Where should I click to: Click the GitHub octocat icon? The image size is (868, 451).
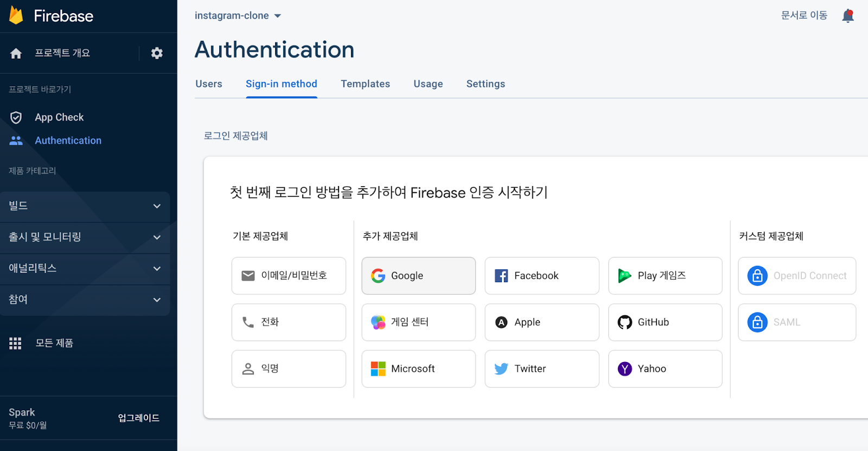pyautogui.click(x=625, y=322)
